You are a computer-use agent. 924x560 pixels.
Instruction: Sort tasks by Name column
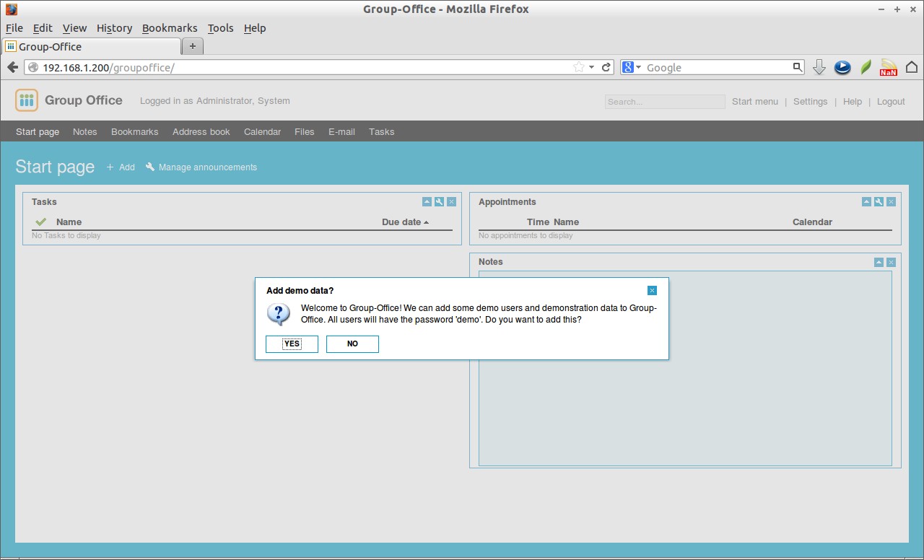[x=69, y=222]
